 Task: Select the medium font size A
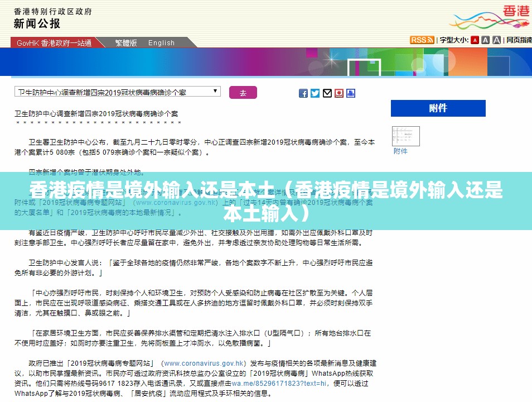tap(486, 40)
